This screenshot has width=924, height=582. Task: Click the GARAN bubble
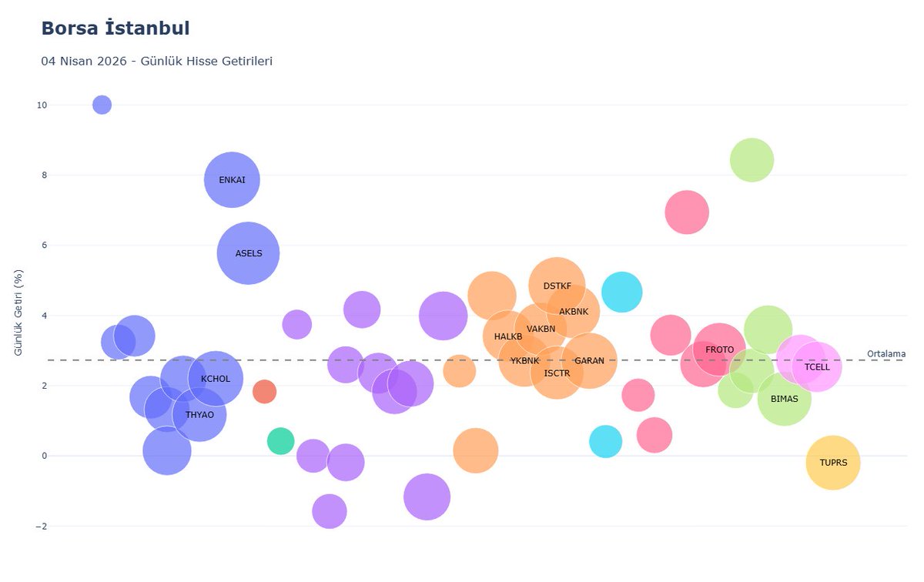(589, 360)
